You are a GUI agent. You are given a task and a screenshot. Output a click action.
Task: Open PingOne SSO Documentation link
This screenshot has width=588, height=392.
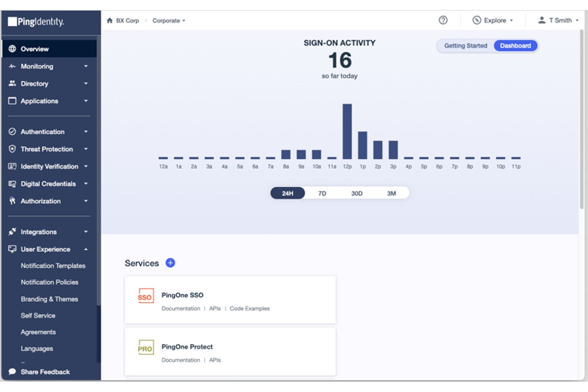tap(181, 309)
